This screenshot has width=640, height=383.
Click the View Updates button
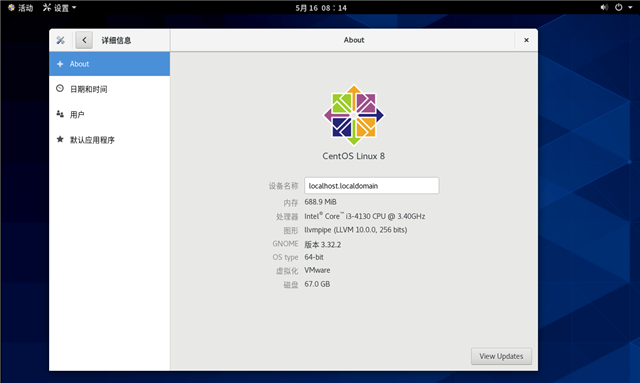click(x=501, y=356)
